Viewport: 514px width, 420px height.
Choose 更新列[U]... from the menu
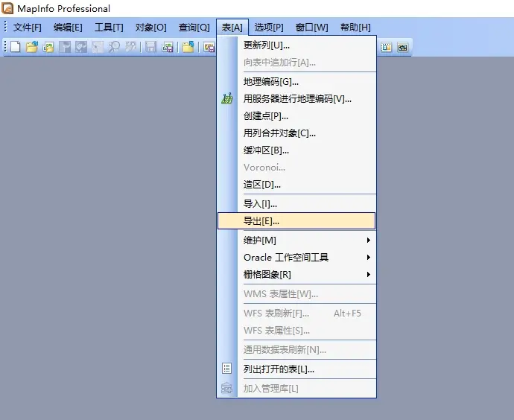tap(296, 45)
